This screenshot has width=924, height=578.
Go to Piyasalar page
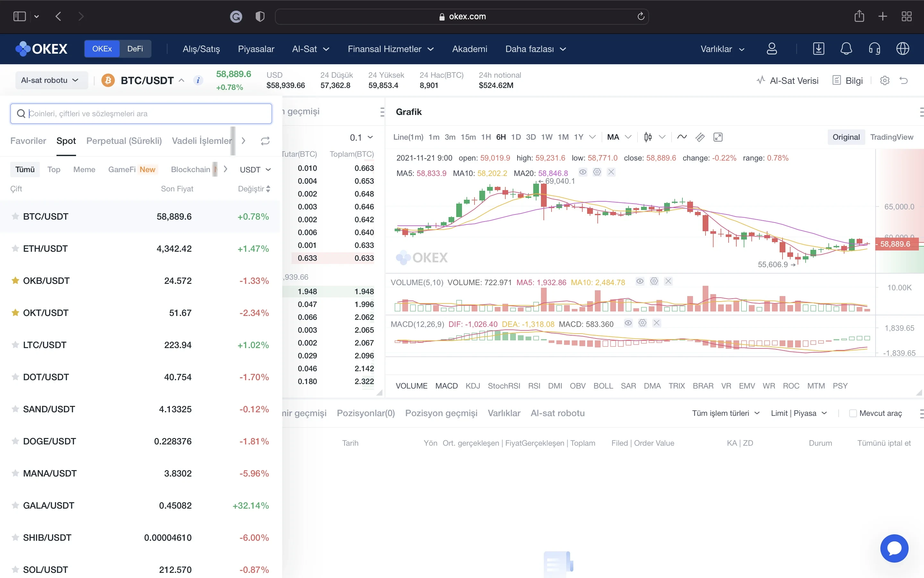pyautogui.click(x=256, y=49)
